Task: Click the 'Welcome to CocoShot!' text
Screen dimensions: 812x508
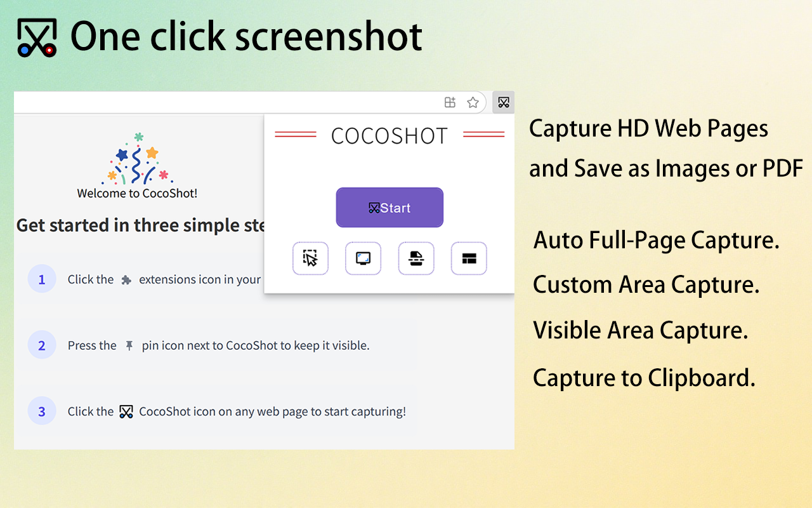Action: [137, 194]
